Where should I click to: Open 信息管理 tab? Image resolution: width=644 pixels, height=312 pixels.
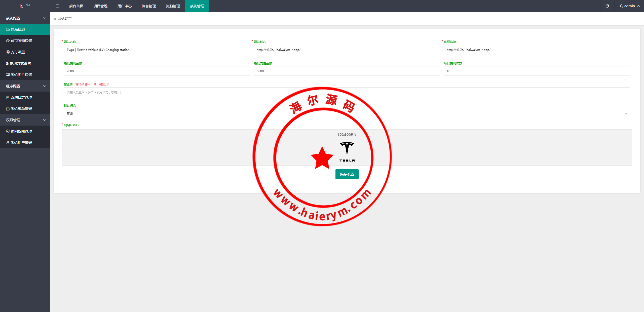click(x=149, y=6)
